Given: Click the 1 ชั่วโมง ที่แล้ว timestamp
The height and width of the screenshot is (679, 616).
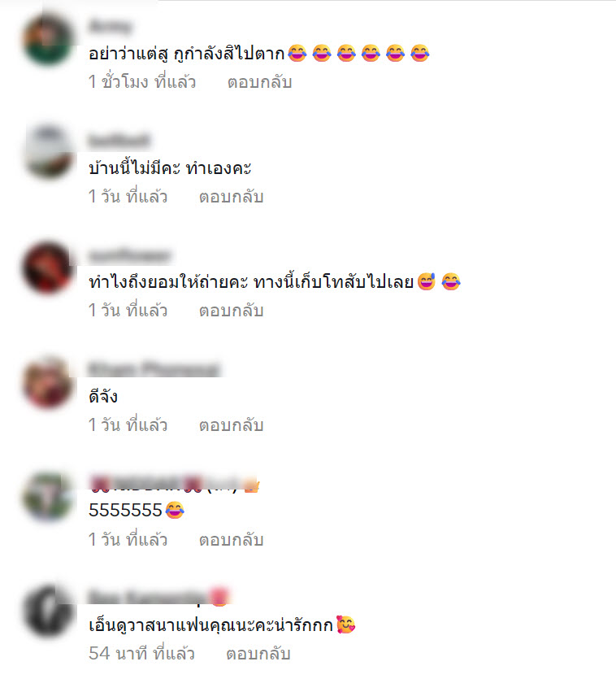Looking at the screenshot, I should click(142, 82).
